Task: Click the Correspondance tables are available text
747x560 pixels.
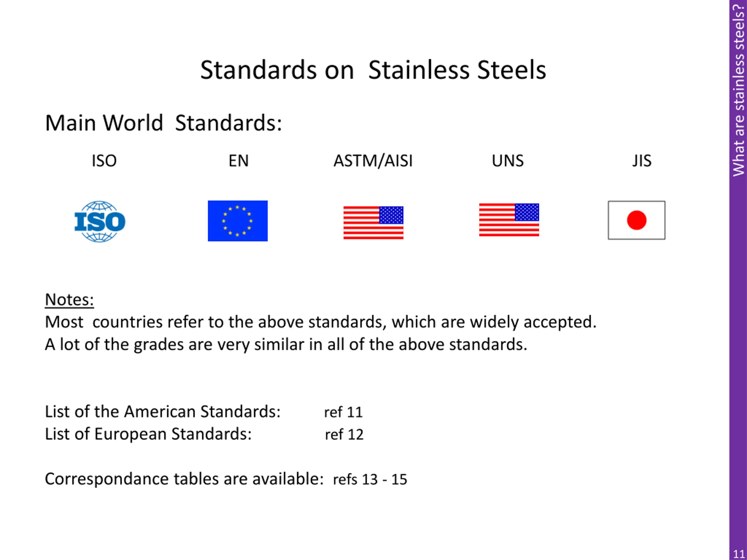Action: point(184,479)
